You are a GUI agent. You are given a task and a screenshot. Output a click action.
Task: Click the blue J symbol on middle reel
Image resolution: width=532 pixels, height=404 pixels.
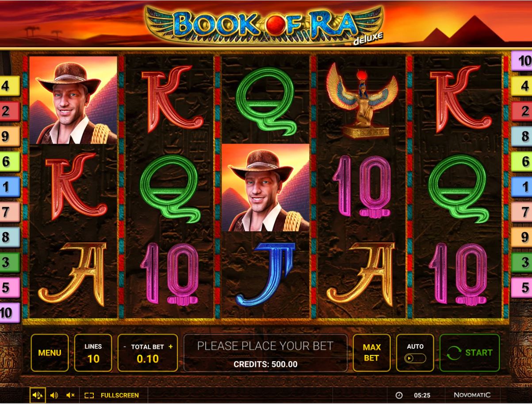[265, 274]
